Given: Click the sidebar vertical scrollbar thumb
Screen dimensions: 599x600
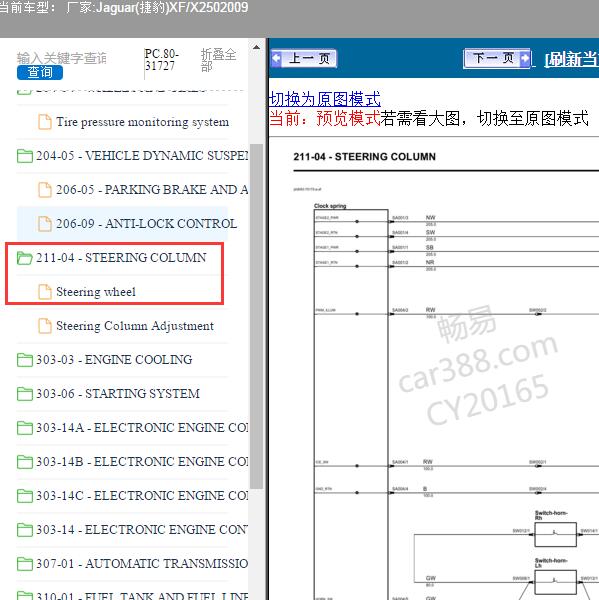Looking at the screenshot, I should (256, 316).
